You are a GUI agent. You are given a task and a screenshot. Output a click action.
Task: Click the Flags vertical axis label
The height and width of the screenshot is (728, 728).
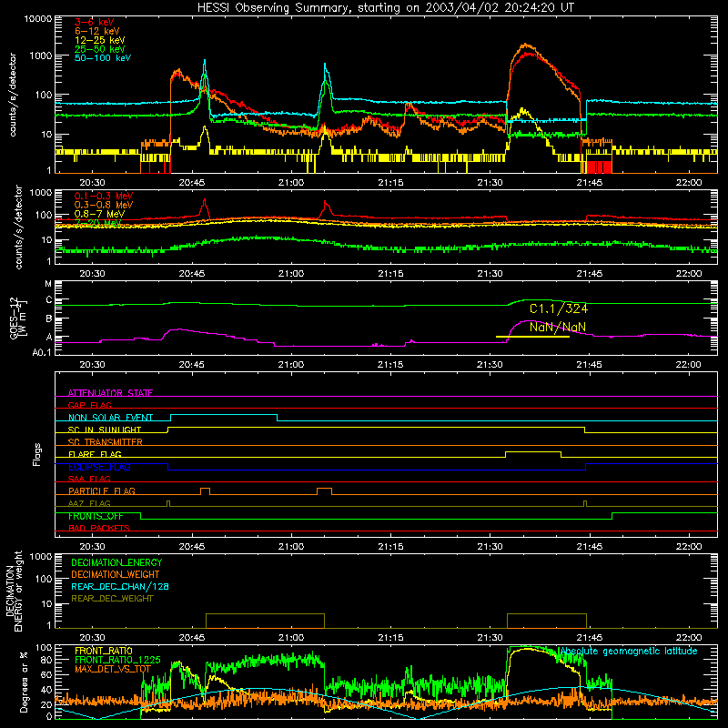[37, 454]
